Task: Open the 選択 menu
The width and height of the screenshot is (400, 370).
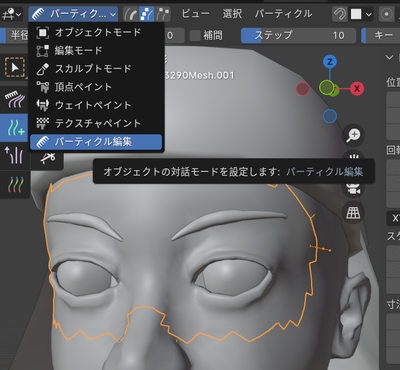Action: [232, 14]
